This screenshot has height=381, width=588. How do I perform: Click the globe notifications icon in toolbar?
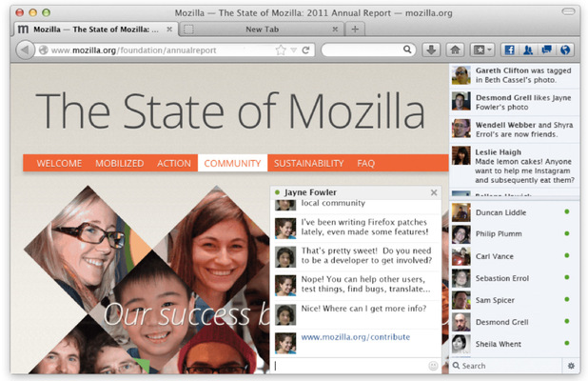(x=565, y=50)
